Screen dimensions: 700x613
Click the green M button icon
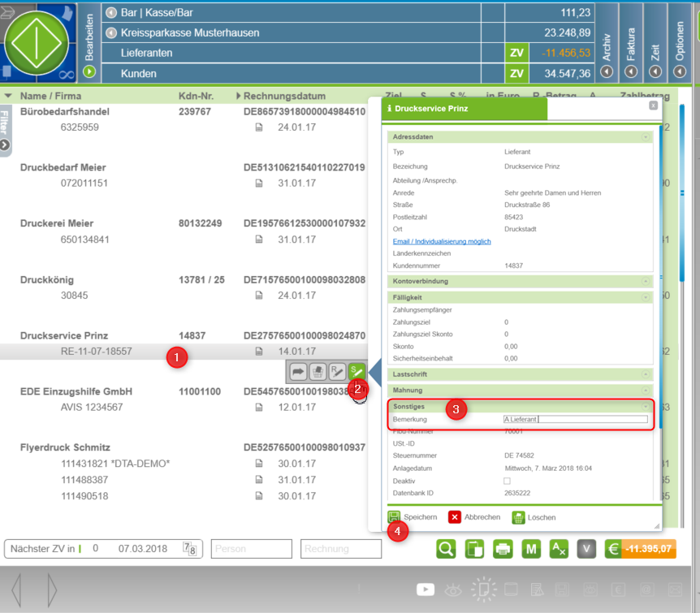(531, 549)
